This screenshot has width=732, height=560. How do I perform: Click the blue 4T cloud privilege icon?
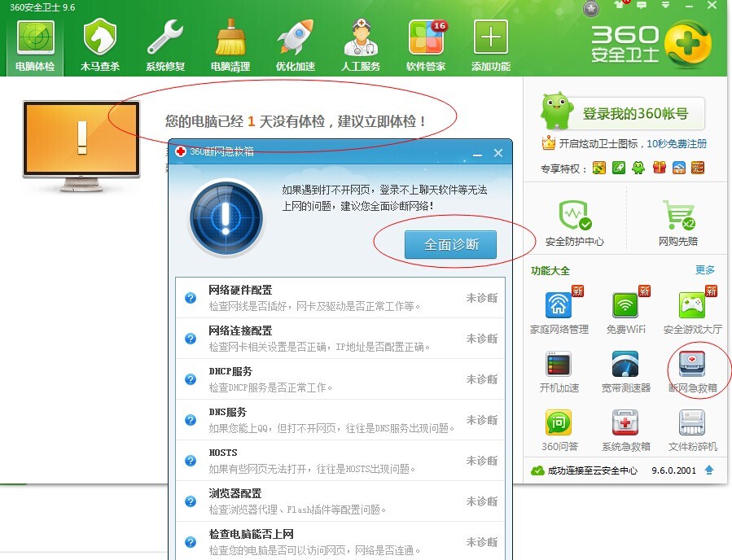click(x=679, y=168)
